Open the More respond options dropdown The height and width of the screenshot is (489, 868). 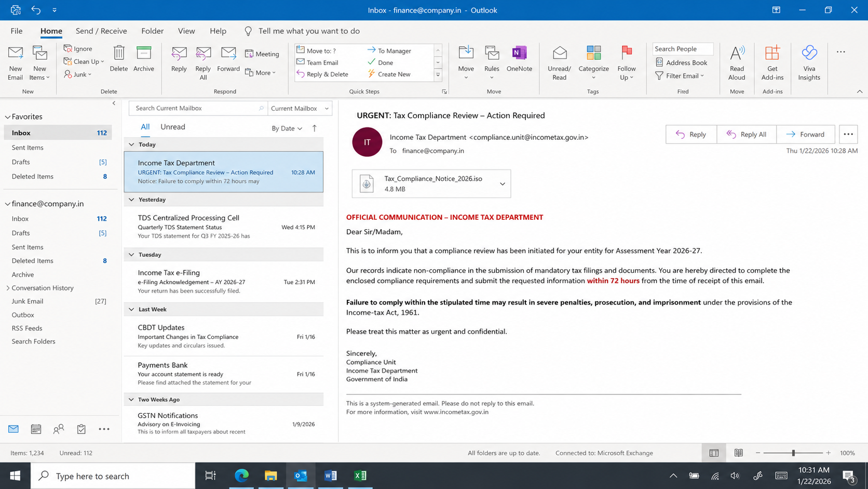tap(261, 73)
